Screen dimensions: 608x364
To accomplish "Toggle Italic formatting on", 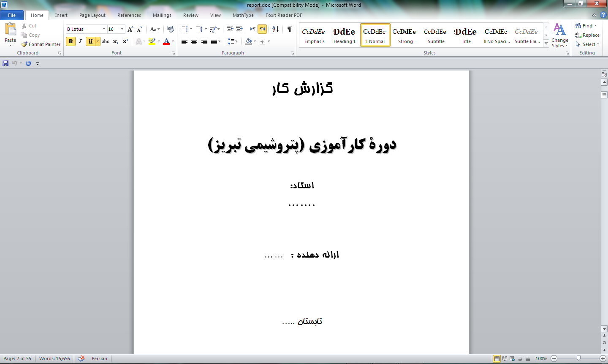I will tap(80, 41).
